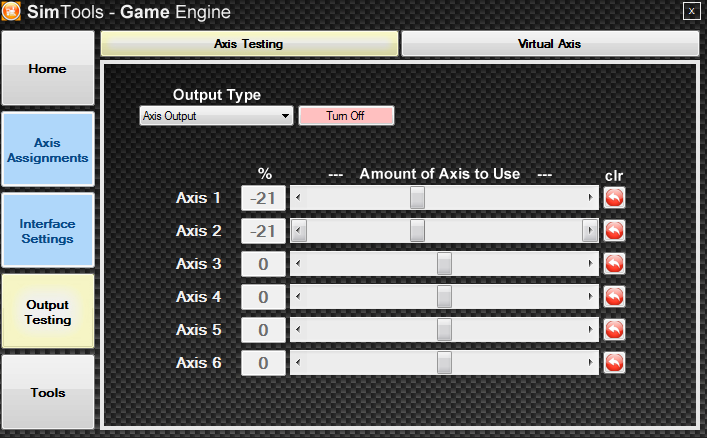This screenshot has width=707, height=438.
Task: Click the Axis 2 percent value field
Action: [263, 231]
